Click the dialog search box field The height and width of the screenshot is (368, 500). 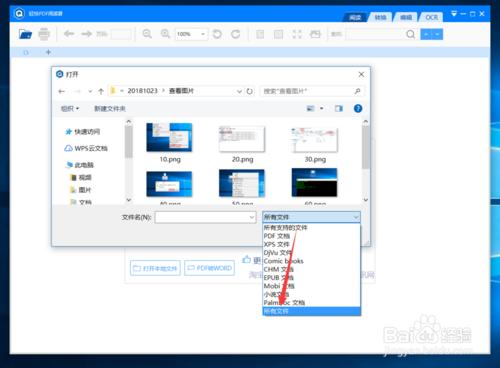311,91
